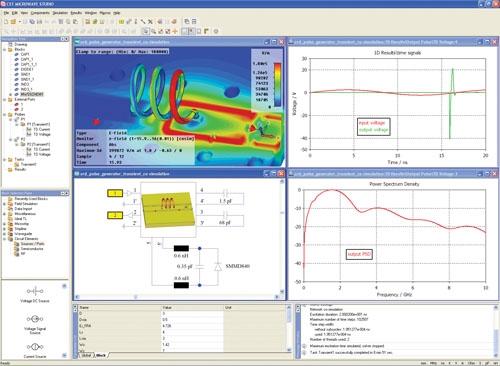Open the File menu
Viewport: 500px width, 366px height.
(x=6, y=13)
